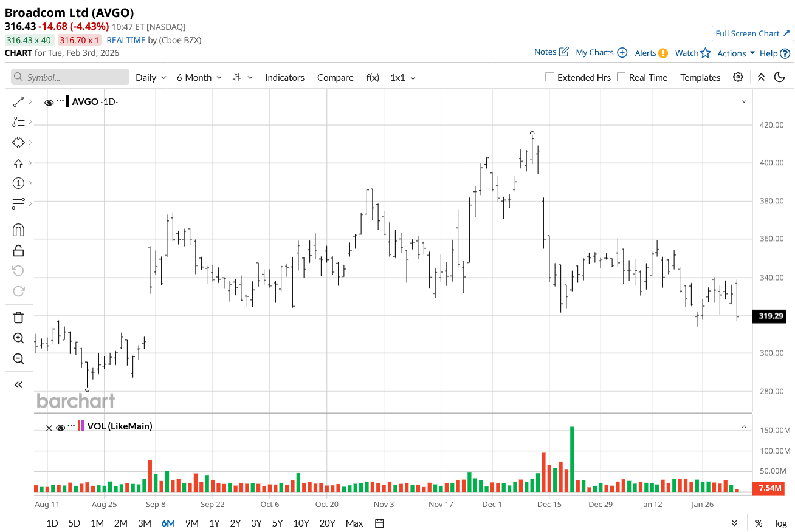
Task: Select the shapes drawing tool
Action: click(x=18, y=142)
